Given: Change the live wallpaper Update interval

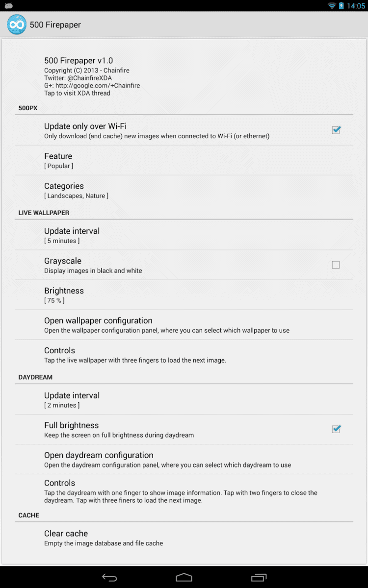Looking at the screenshot, I should point(184,235).
